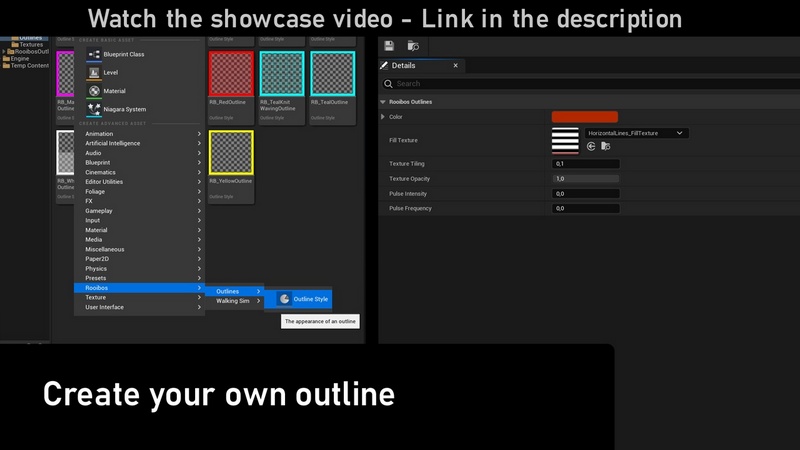This screenshot has width=800, height=450.
Task: Close the Details tab
Action: pyautogui.click(x=456, y=66)
